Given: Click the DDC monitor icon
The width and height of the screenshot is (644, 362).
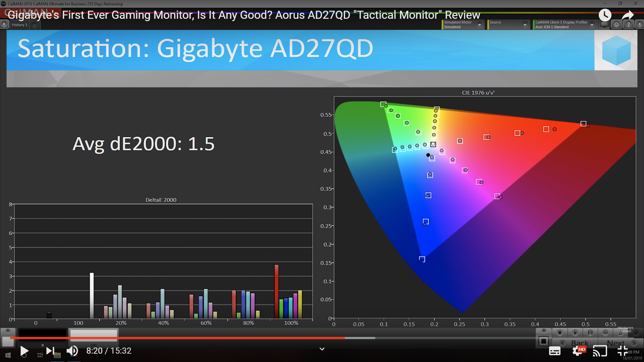Looking at the screenshot, I should pos(604,24).
